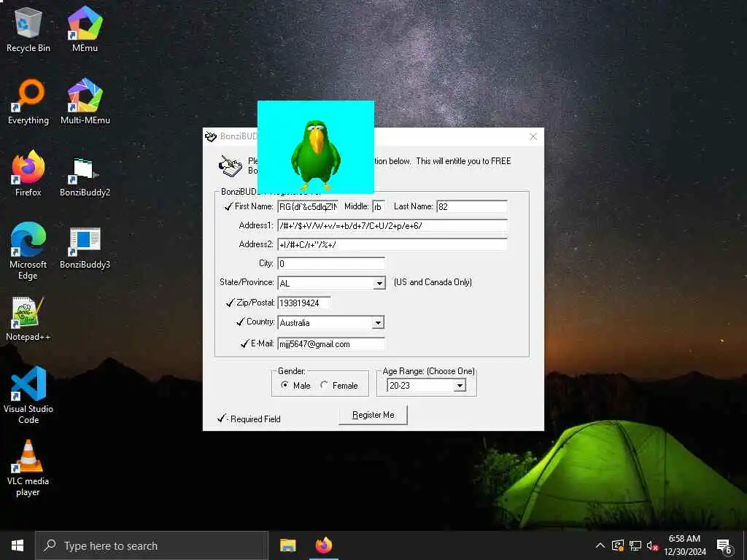Expand the Age Range dropdown
747x560 pixels.
(x=460, y=386)
